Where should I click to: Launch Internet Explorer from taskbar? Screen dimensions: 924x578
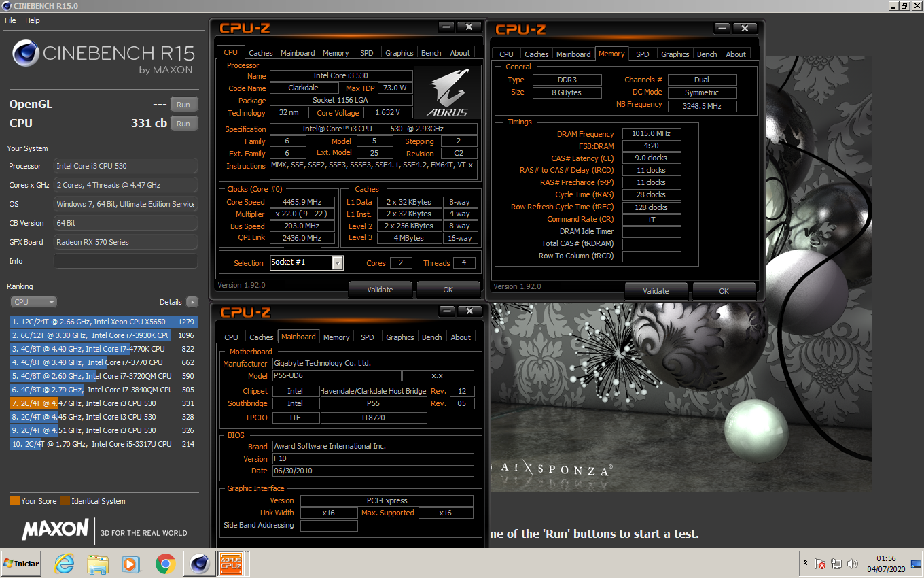[x=65, y=564]
